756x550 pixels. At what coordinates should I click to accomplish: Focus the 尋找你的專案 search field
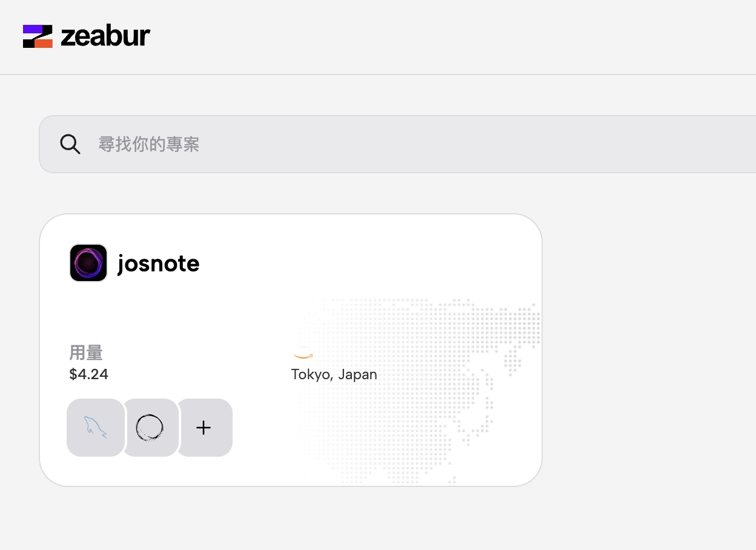397,144
